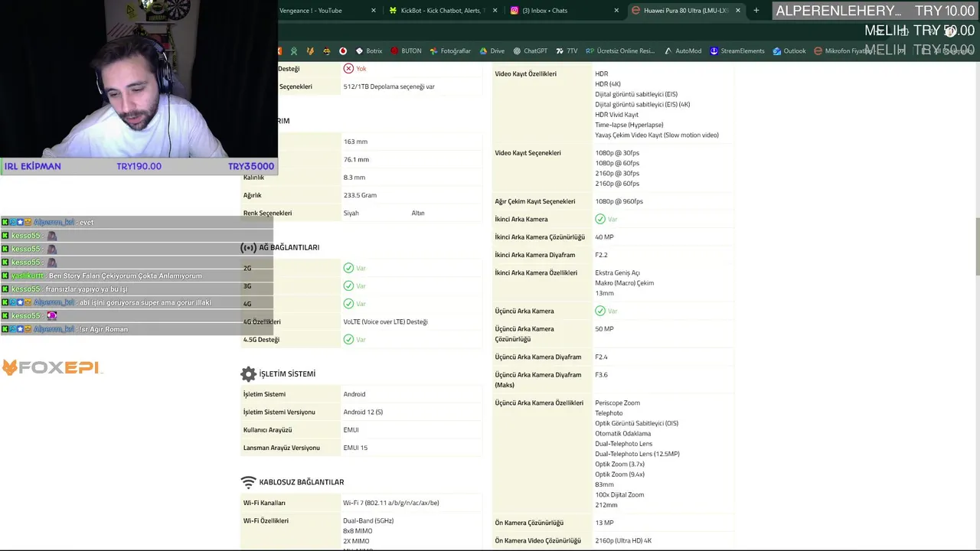Switch to the KickBot Kick Chatbot tab
The width and height of the screenshot is (980, 551).
[x=443, y=11]
